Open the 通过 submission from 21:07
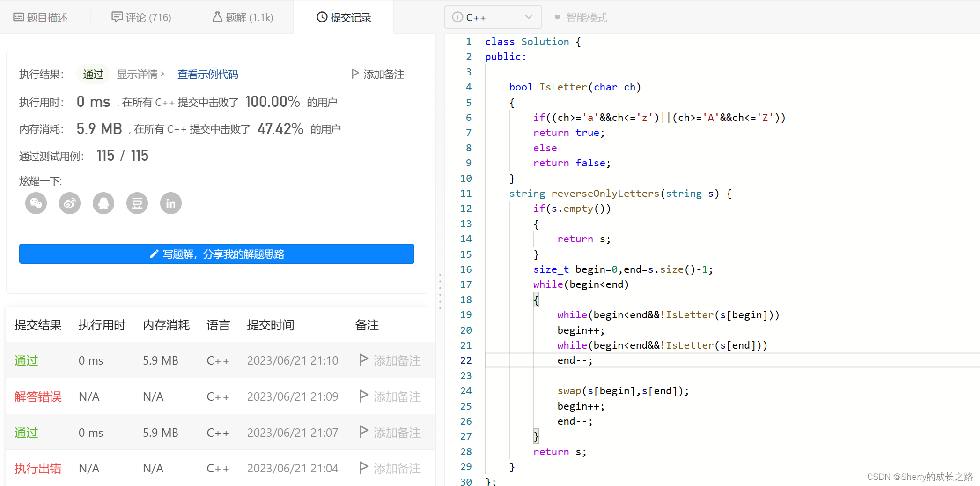 tap(26, 433)
